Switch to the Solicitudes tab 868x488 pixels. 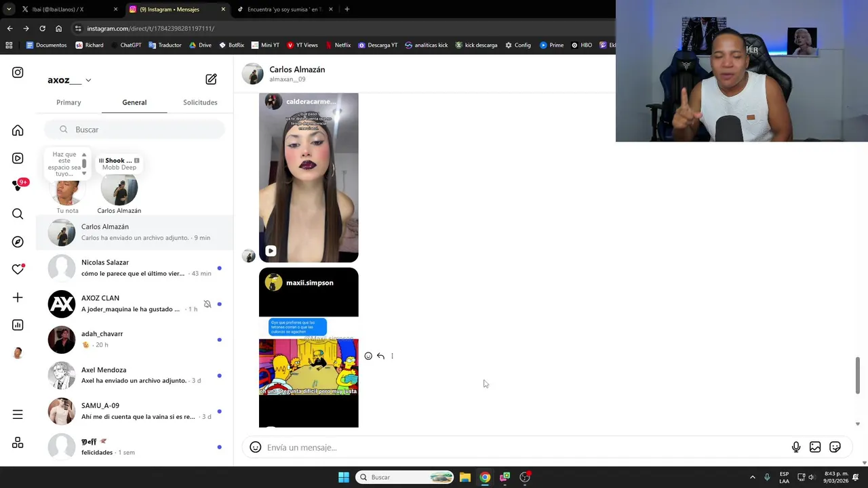[x=200, y=102]
